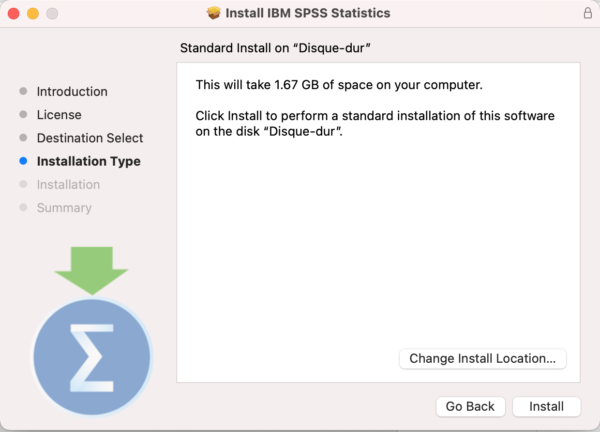Image resolution: width=600 pixels, height=432 pixels.
Task: Select the License step
Action: 59,115
